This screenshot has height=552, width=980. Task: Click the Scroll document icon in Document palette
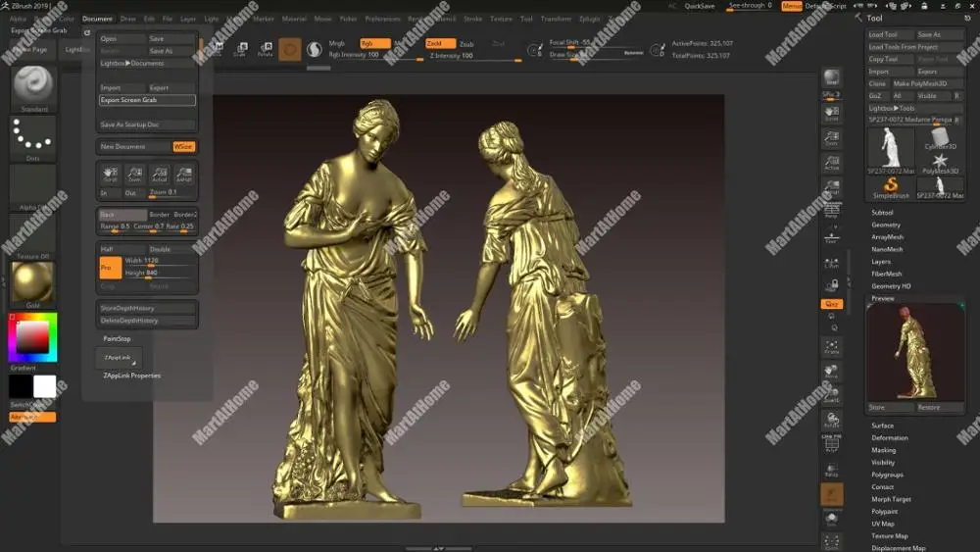[x=110, y=174]
